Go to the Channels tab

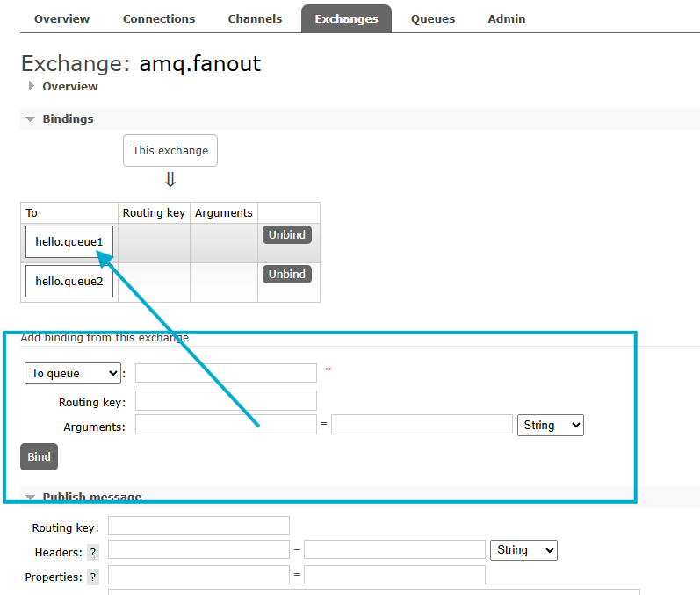tap(255, 18)
